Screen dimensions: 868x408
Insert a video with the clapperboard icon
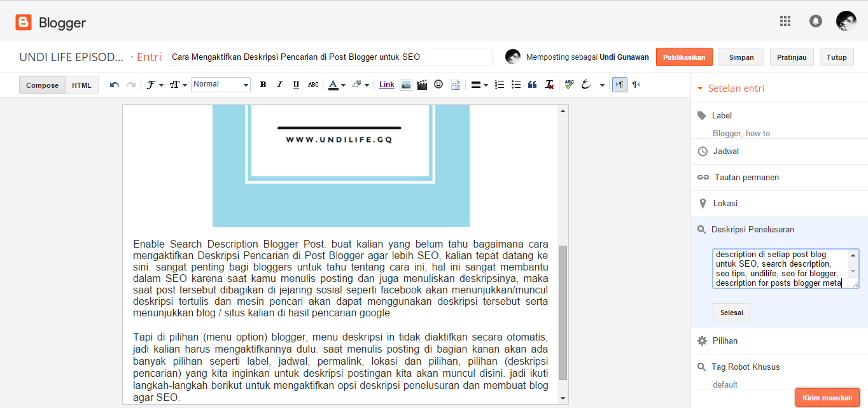point(422,85)
